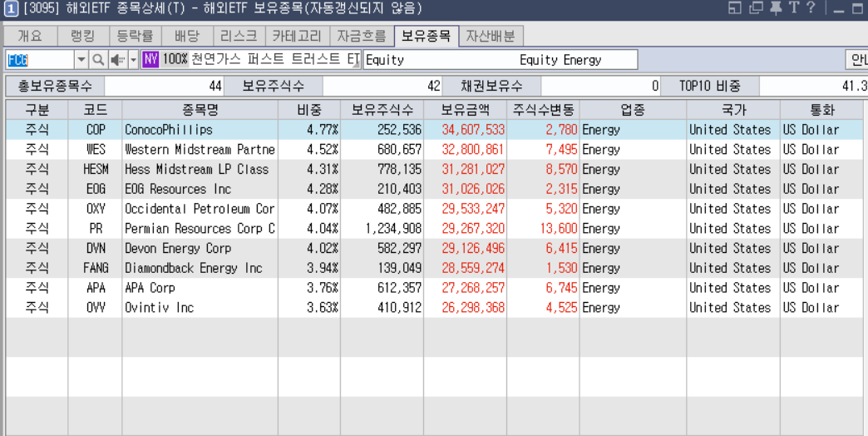
Task: Click the 보유금액 column header
Action: point(465,110)
